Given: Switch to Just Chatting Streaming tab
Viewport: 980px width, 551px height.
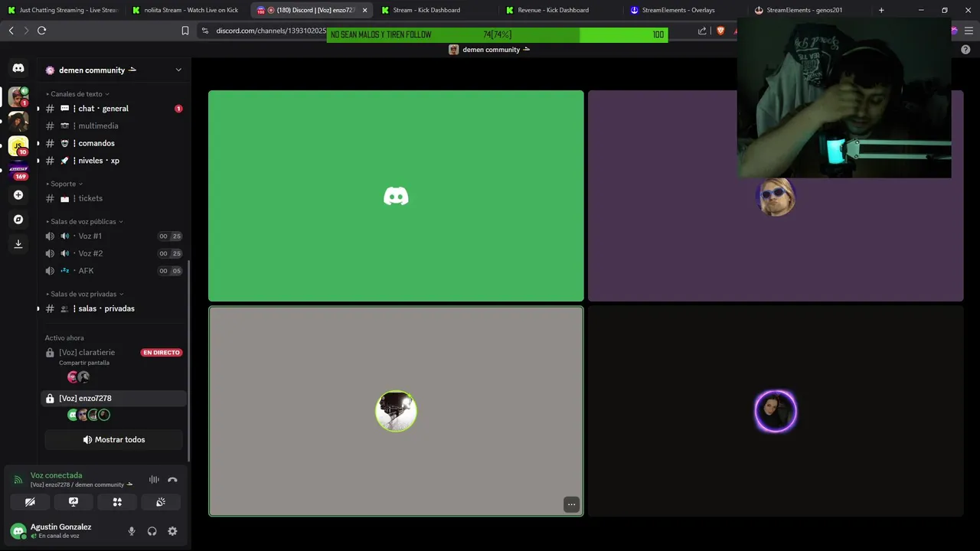Looking at the screenshot, I should coord(62,10).
